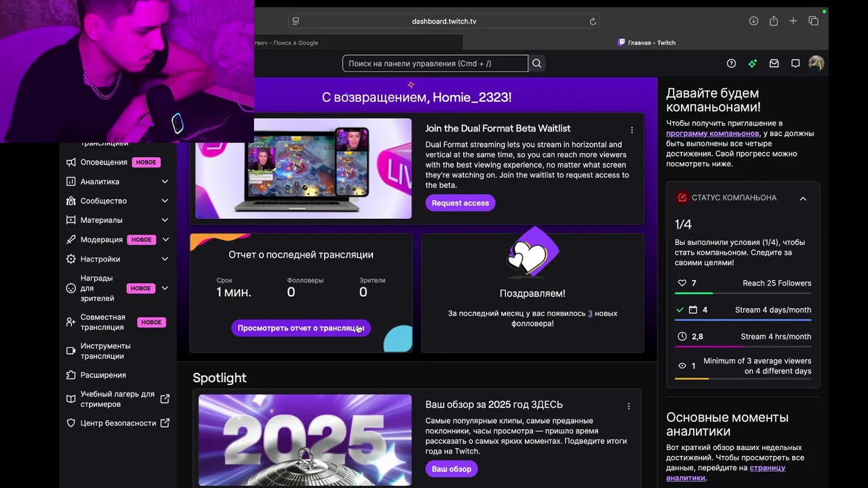Click the 2025 recap thumbnail image
This screenshot has width=868, height=488.
click(x=304, y=440)
